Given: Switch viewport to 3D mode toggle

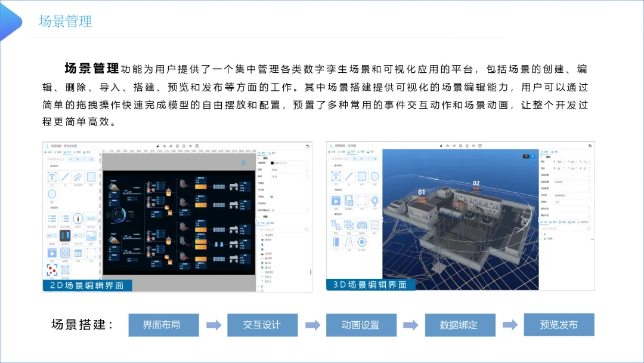Looking at the screenshot, I should coord(532,156).
